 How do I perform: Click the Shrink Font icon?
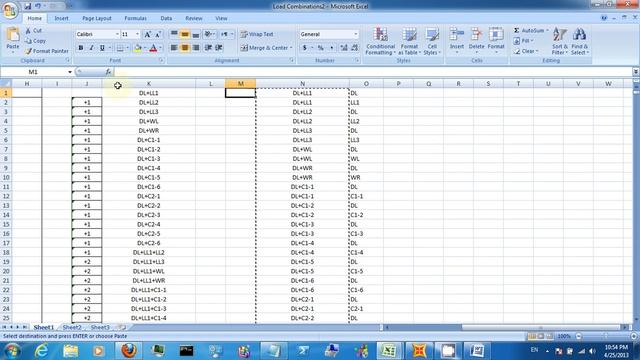click(158, 34)
